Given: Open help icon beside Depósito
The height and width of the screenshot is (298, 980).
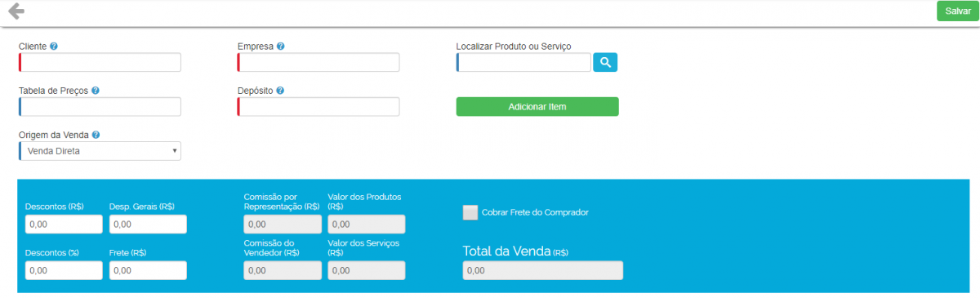Looking at the screenshot, I should 280,91.
